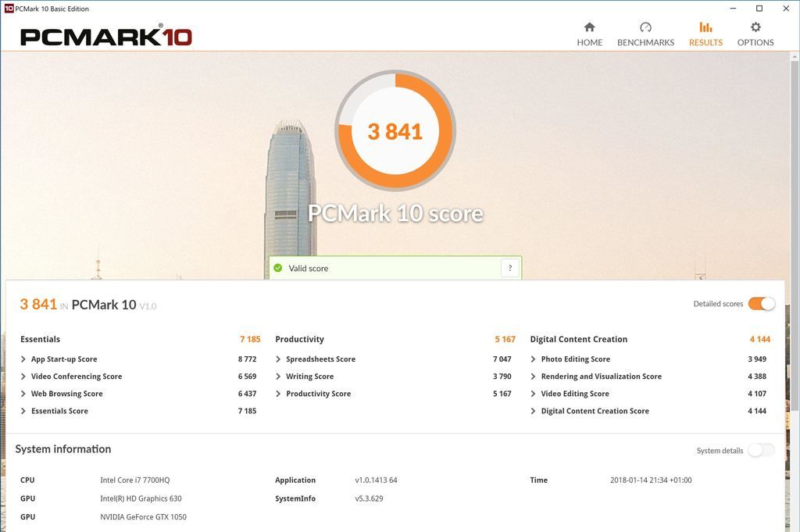
Task: Click the Time value 2018-01-14 21:34
Action: (651, 480)
